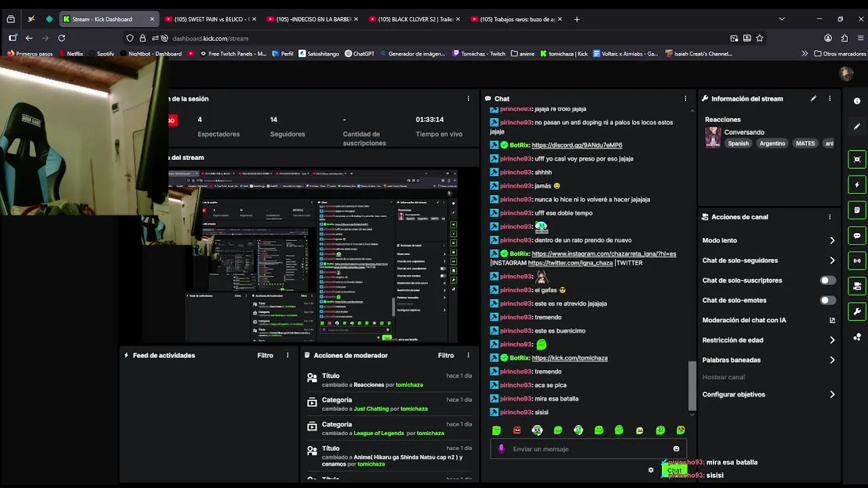The image size is (868, 488).
Task: Click the user avatar at top right
Action: point(846,73)
